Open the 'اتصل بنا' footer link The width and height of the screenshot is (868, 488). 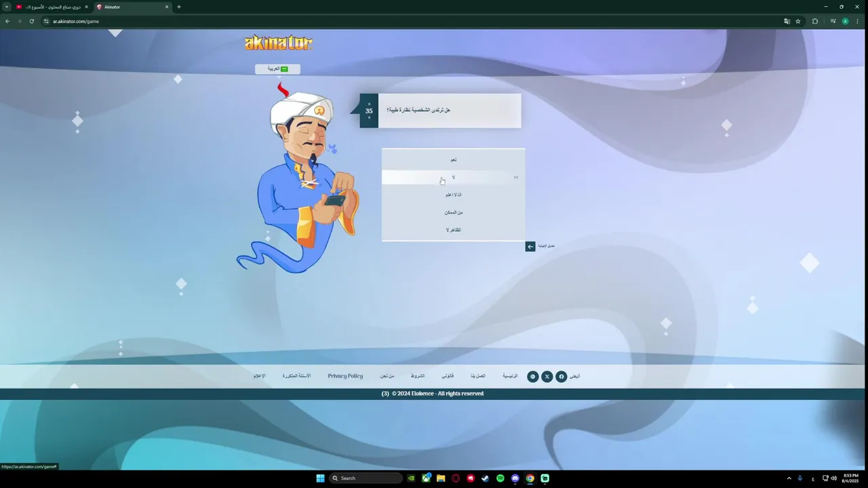tap(478, 376)
